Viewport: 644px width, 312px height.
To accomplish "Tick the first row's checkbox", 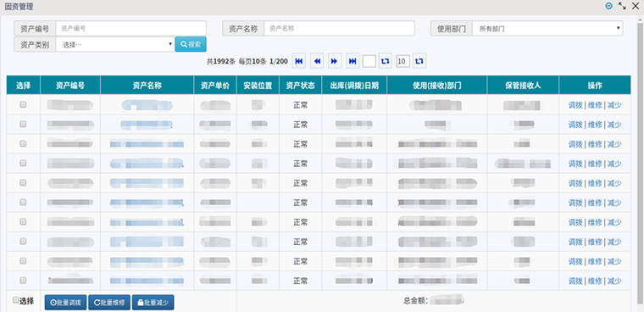I will coord(23,105).
